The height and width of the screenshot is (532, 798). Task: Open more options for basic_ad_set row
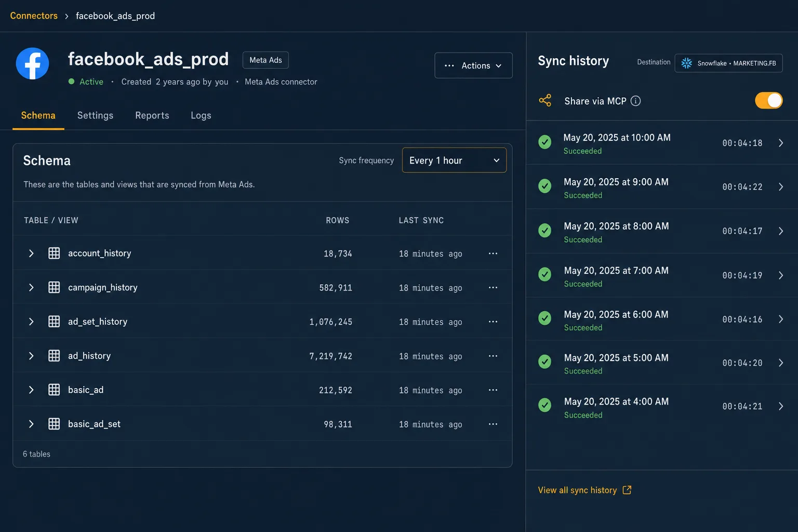click(x=493, y=424)
